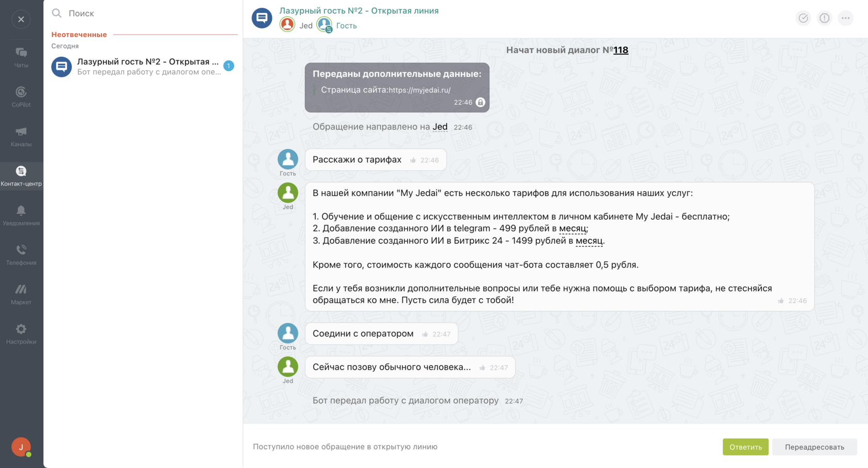Screen dimensions: 868x468
Task: Like the message Сейчас позову обычного человека
Action: click(482, 368)
